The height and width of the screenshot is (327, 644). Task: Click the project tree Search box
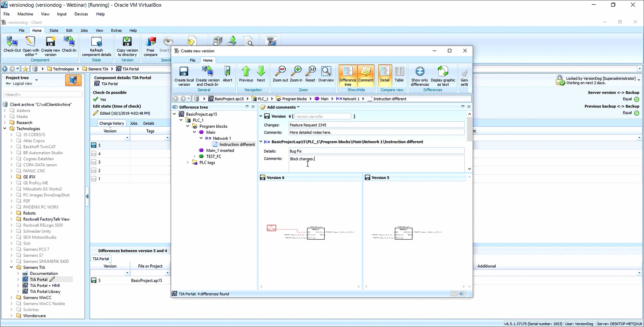(x=43, y=94)
